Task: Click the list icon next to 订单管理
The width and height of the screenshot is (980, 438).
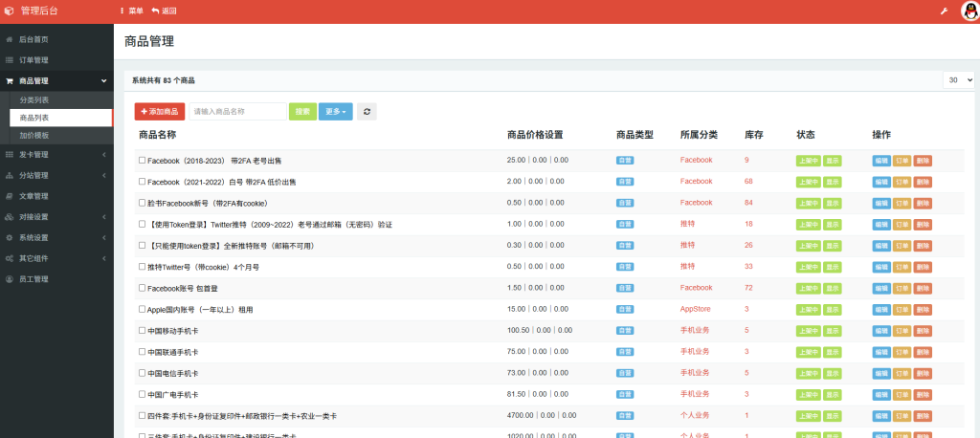Action: point(9,60)
